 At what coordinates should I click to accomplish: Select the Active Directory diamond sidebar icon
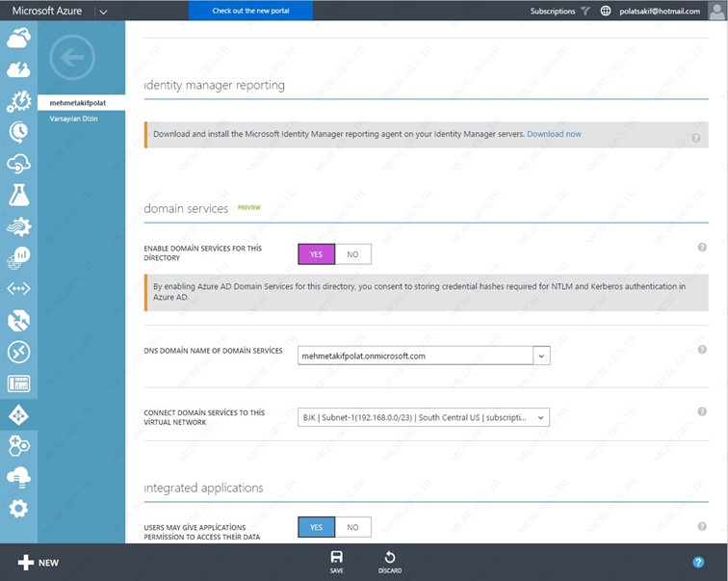(18, 414)
